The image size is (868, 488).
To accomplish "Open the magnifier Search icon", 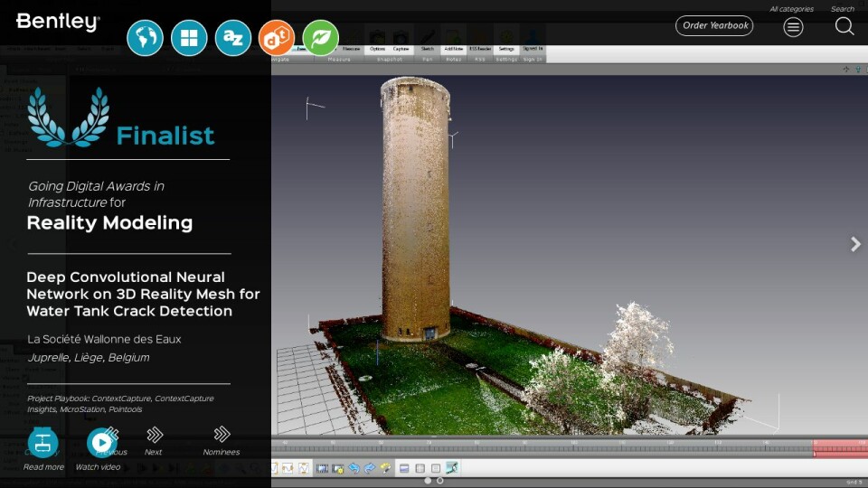I will click(x=844, y=26).
